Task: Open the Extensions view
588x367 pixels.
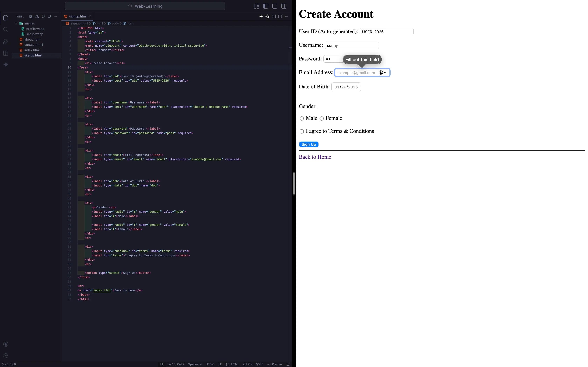Action: (x=6, y=53)
